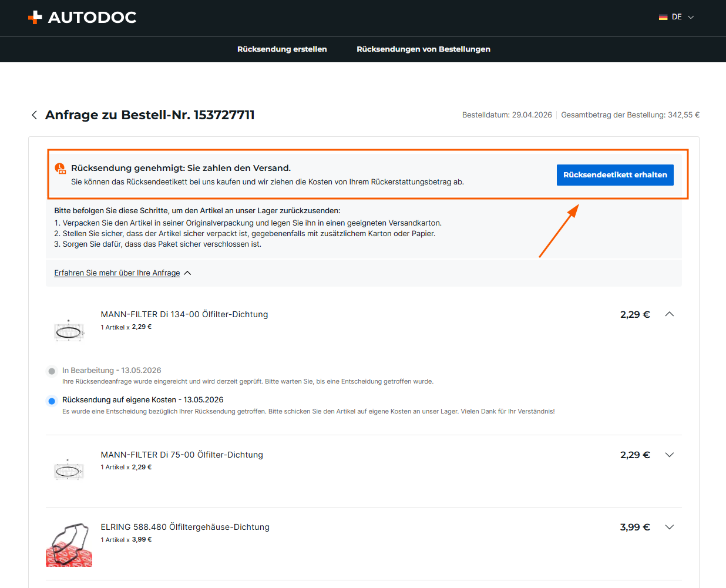Click Rücksendung auf eigene Kosten status dot

pyautogui.click(x=52, y=401)
